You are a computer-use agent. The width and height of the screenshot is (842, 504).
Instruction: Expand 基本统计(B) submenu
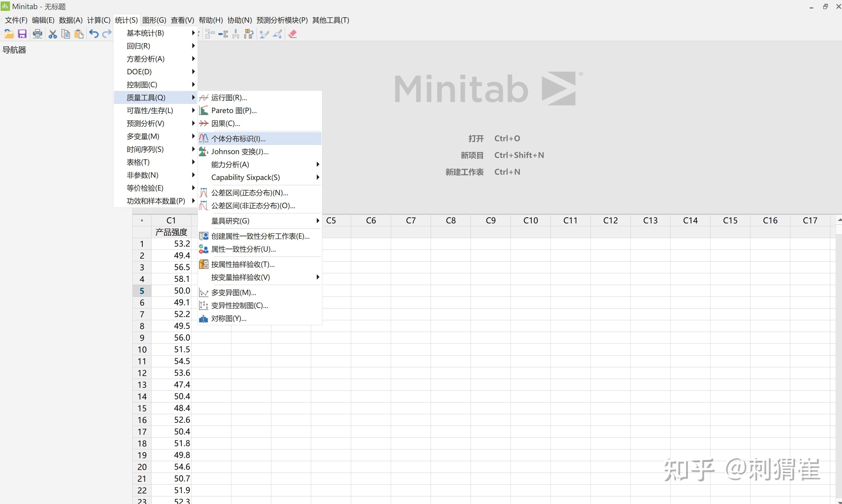[156, 33]
